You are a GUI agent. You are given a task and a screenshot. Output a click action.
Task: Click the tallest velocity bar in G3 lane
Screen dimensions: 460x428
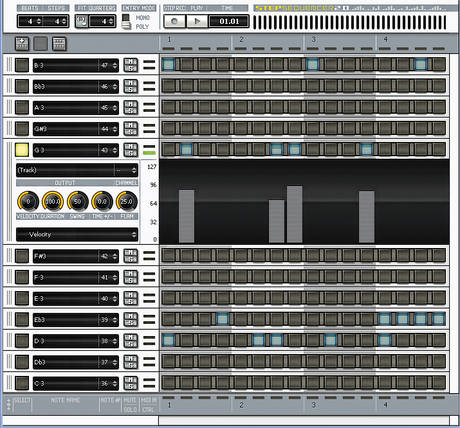pos(295,214)
